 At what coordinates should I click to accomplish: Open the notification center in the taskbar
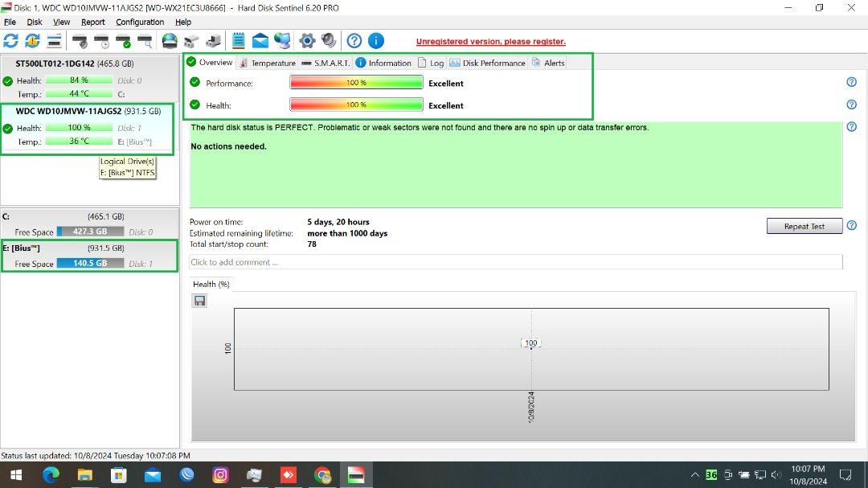845,474
